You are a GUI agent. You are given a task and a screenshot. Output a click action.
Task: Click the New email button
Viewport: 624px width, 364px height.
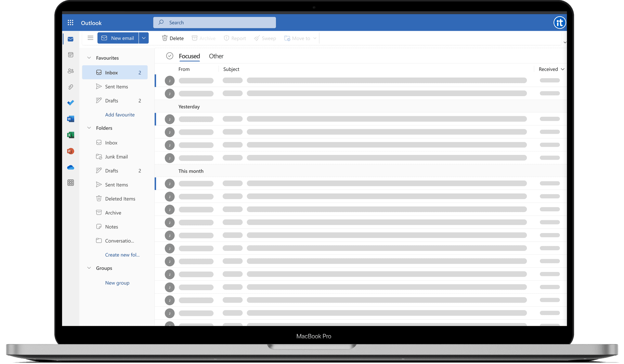point(118,38)
